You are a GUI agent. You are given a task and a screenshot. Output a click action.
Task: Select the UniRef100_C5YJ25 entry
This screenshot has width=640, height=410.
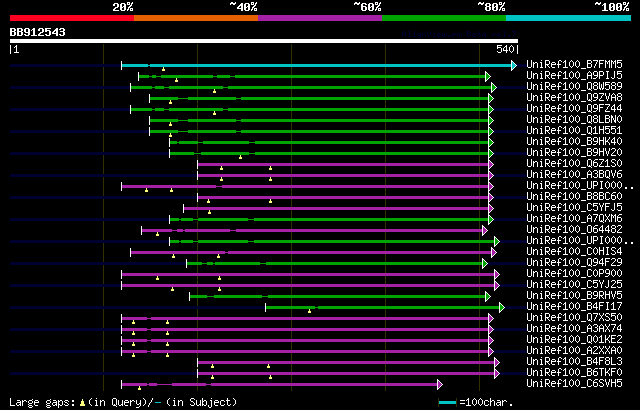coord(574,285)
